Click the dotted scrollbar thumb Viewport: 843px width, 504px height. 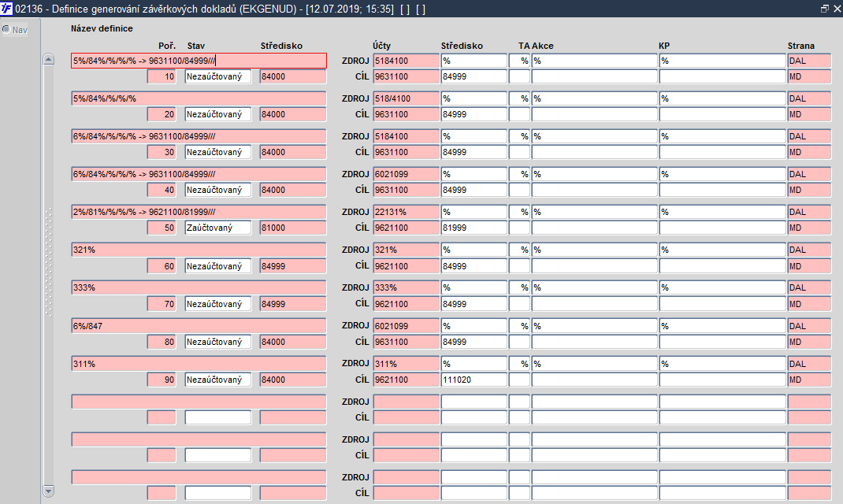tap(48, 262)
